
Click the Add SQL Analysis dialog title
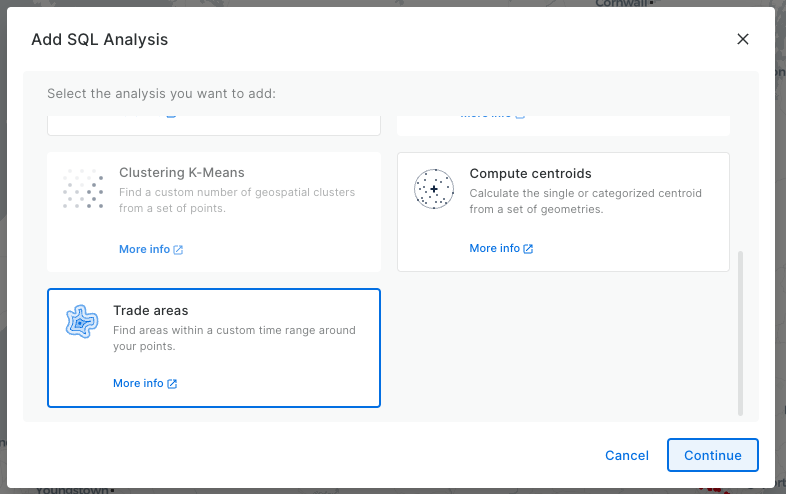coord(100,40)
